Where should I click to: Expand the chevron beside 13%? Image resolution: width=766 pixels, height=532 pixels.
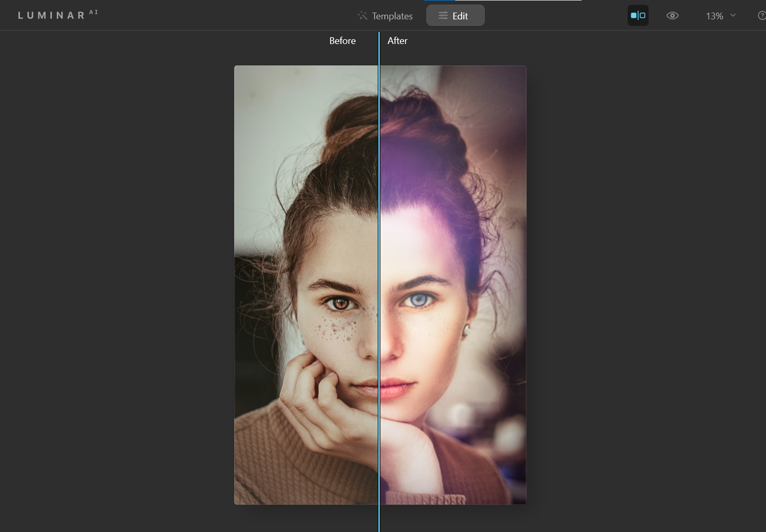[x=732, y=16]
